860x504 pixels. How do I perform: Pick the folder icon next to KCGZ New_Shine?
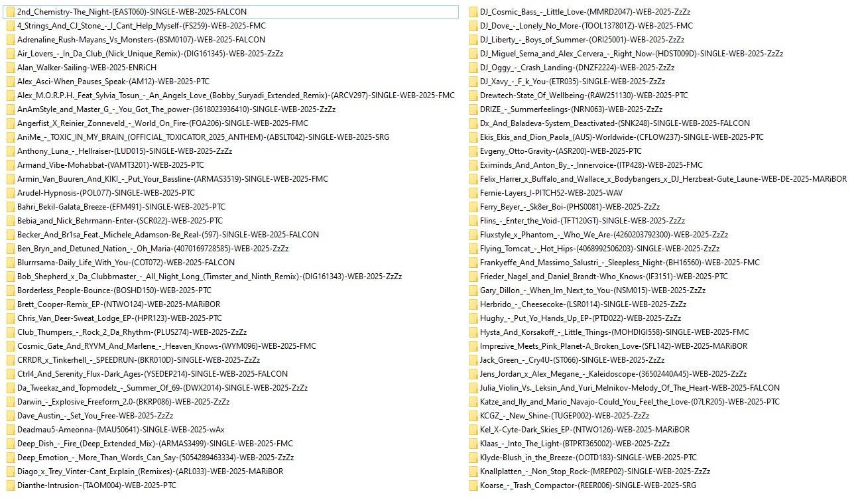(473, 416)
